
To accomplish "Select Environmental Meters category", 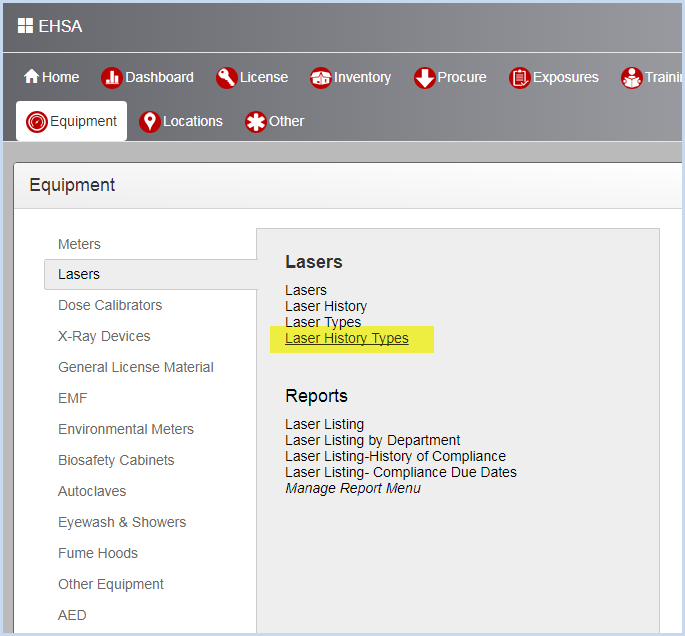I will (x=126, y=429).
